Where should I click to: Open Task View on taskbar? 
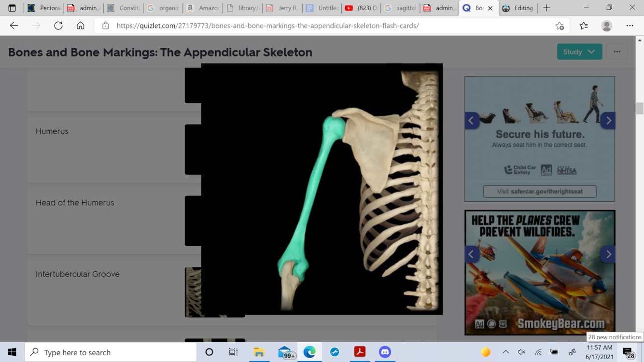(234, 352)
